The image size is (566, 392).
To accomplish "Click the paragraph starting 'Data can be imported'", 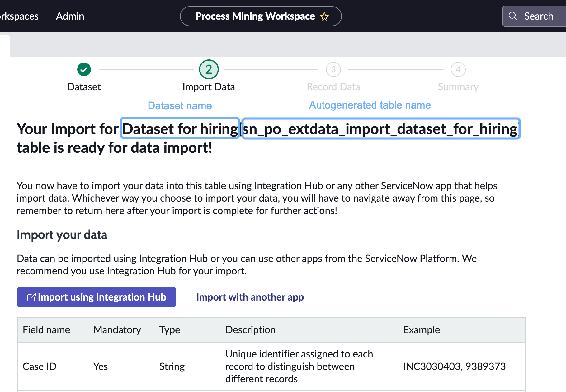I will coord(247,265).
